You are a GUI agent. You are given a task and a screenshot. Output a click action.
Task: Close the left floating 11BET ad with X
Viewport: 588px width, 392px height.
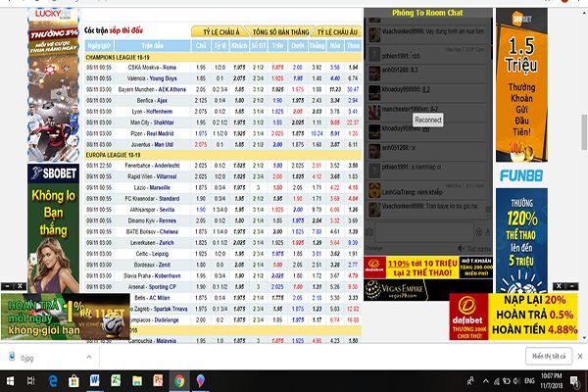20,286
